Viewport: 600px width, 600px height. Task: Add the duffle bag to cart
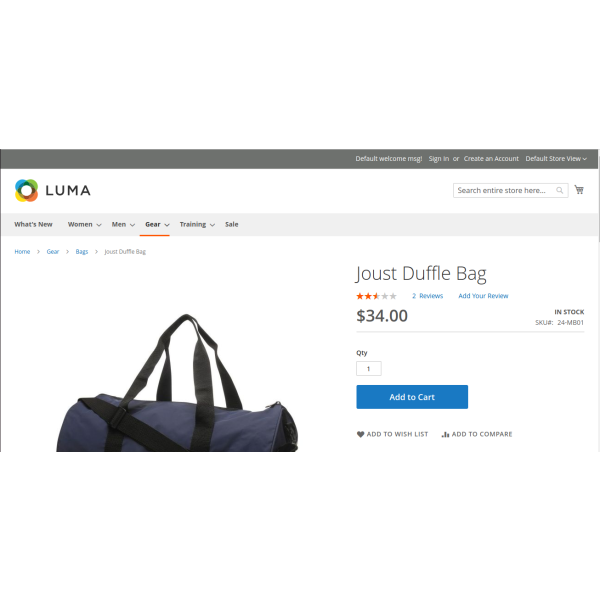pyautogui.click(x=412, y=397)
